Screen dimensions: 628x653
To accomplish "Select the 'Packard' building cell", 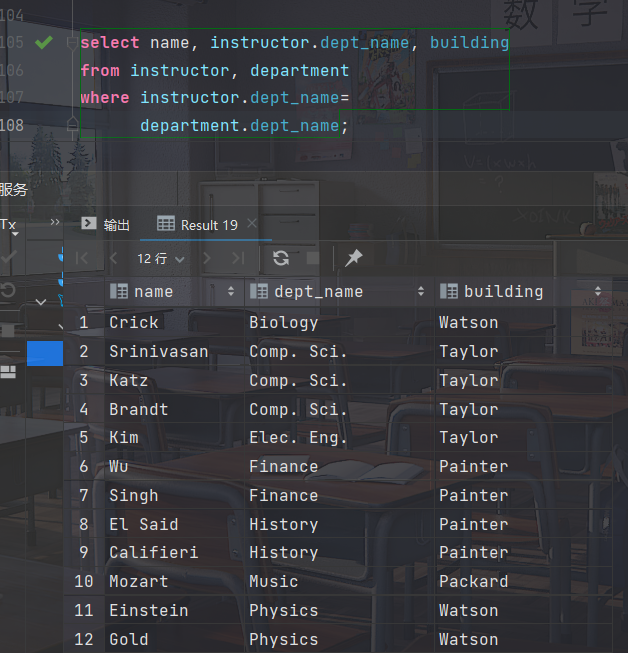I will tap(523, 581).
